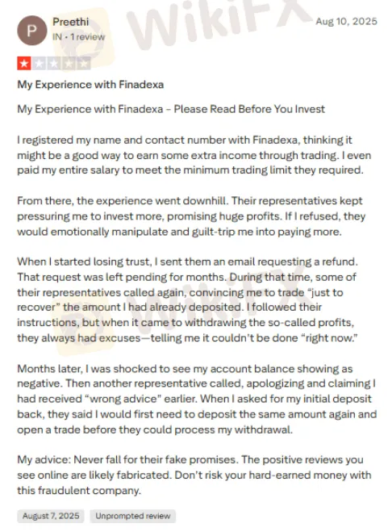392x532 pixels.
Task: Click paragraph starting "Months later, I was shocked"
Action: 197,399
